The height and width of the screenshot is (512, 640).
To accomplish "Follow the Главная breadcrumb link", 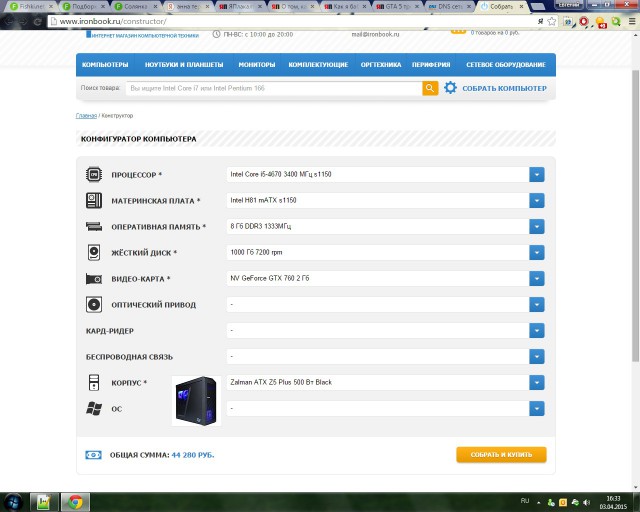I will [86, 116].
